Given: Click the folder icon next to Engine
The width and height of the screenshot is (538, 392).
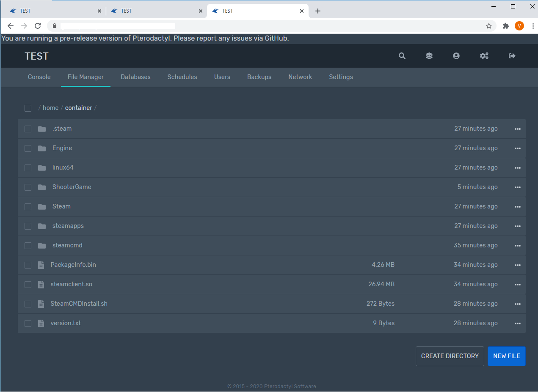Looking at the screenshot, I should [41, 148].
